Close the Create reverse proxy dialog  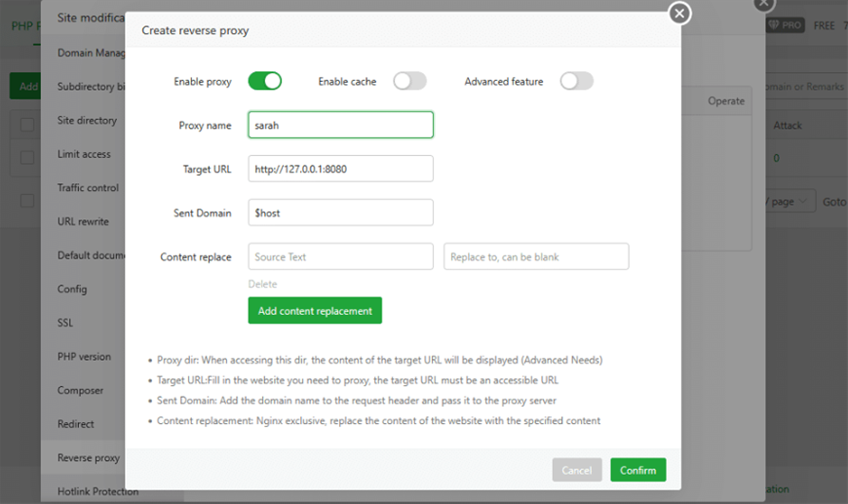tap(679, 13)
